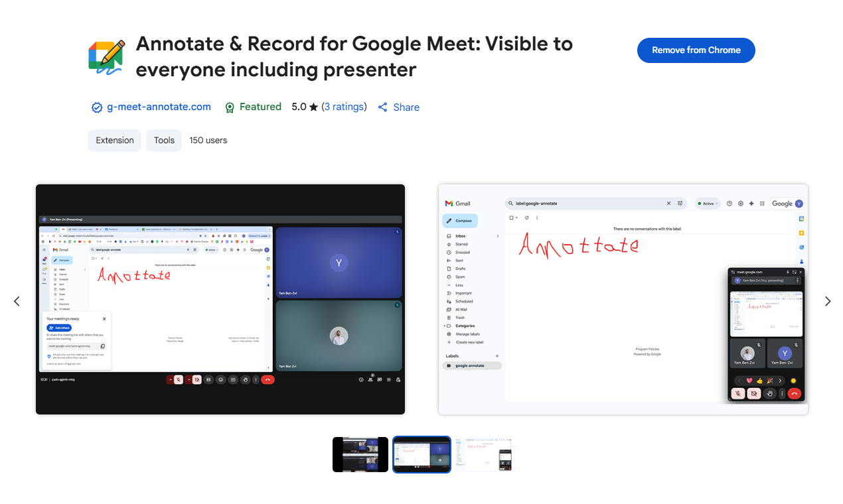Screen dimensions: 843x504
Task: Show the next screenshot with right arrow
Action: (827, 301)
